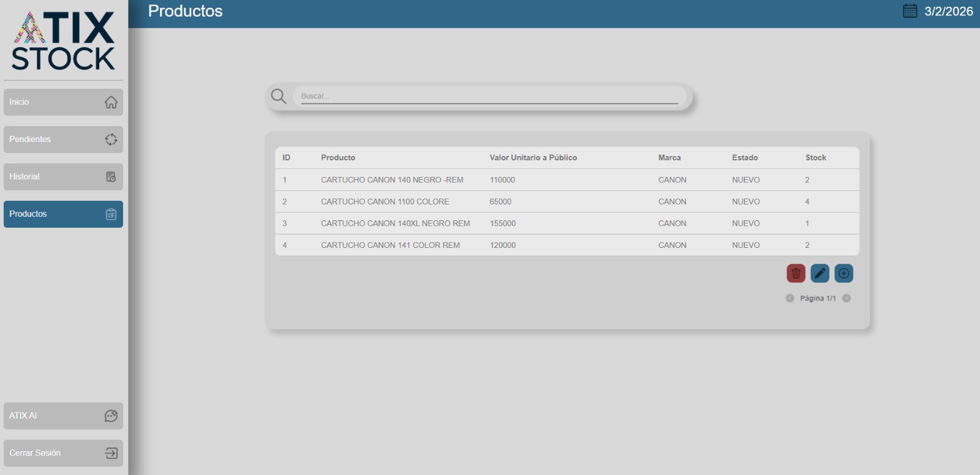Click the magnifying glass search icon
The image size is (980, 475).
pos(279,96)
